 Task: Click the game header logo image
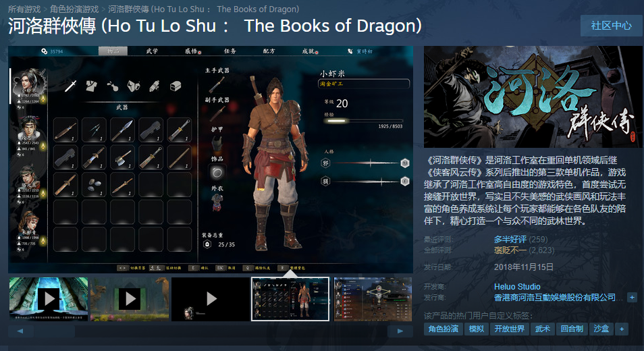click(533, 97)
